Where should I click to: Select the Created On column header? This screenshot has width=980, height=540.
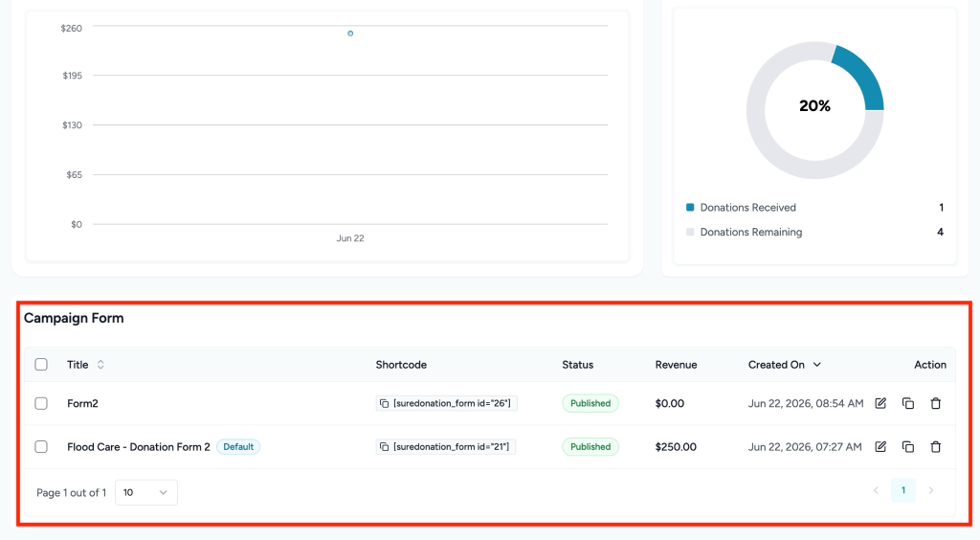(x=776, y=365)
